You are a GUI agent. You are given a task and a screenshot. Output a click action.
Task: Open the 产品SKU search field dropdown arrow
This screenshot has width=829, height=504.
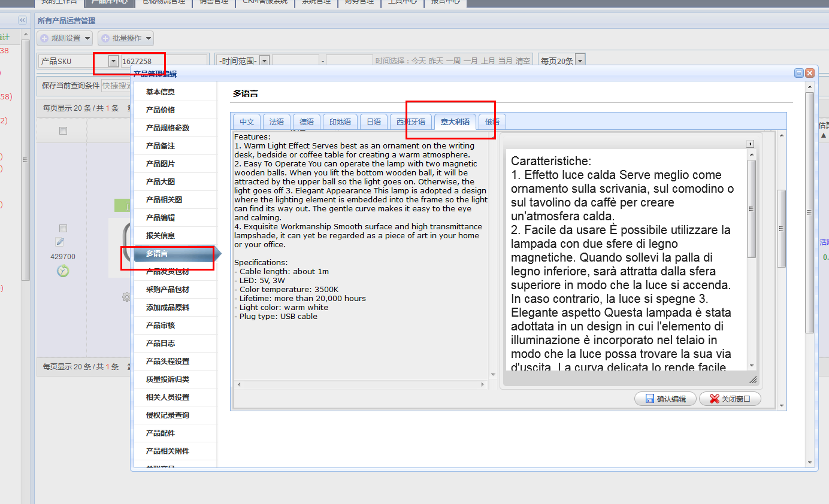pos(113,61)
